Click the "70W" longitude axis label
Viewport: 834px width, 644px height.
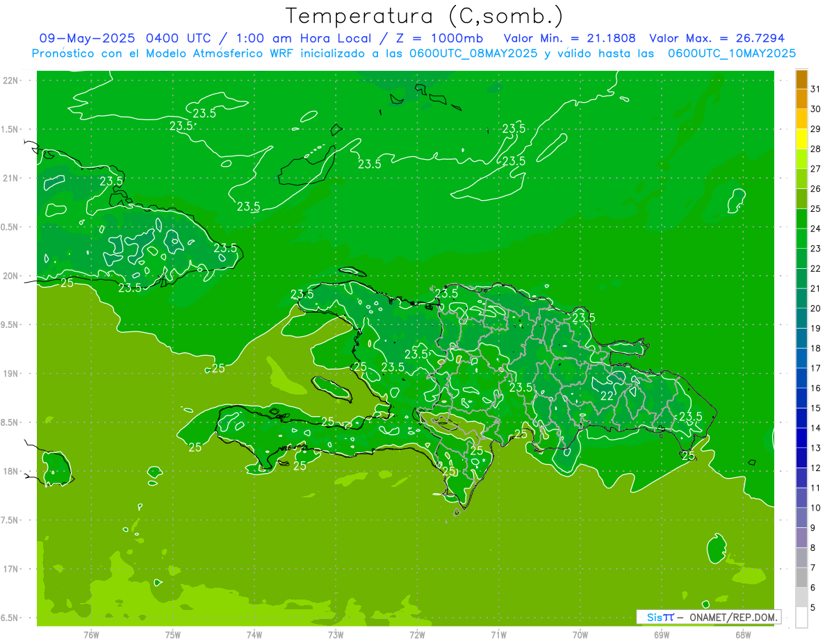pyautogui.click(x=580, y=635)
